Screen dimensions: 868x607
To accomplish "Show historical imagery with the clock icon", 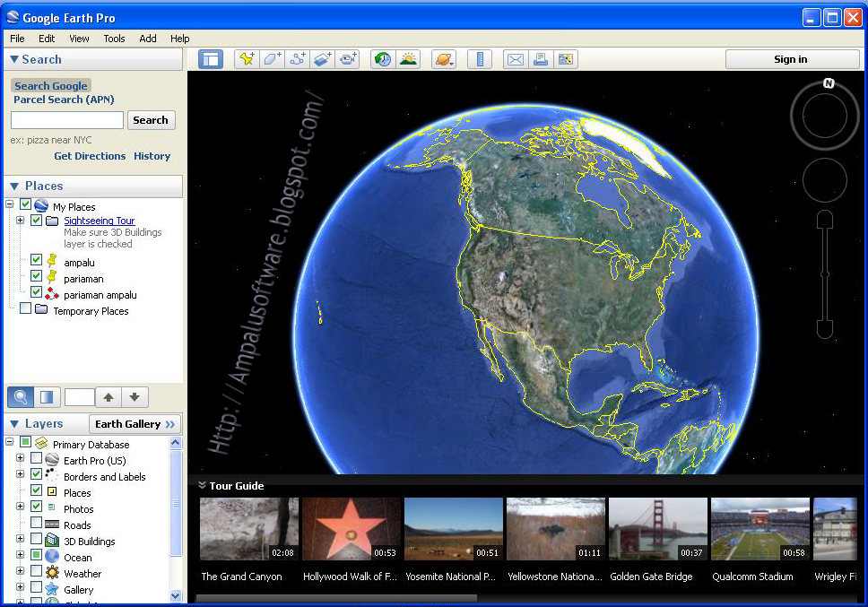I will tap(382, 58).
